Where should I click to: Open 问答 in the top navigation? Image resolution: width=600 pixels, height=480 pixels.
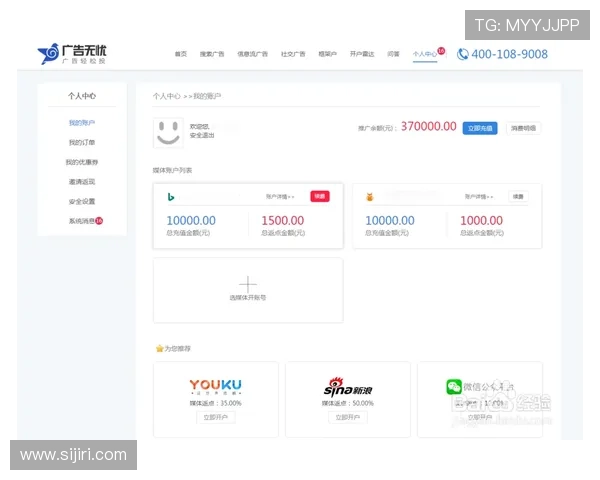pyautogui.click(x=393, y=54)
